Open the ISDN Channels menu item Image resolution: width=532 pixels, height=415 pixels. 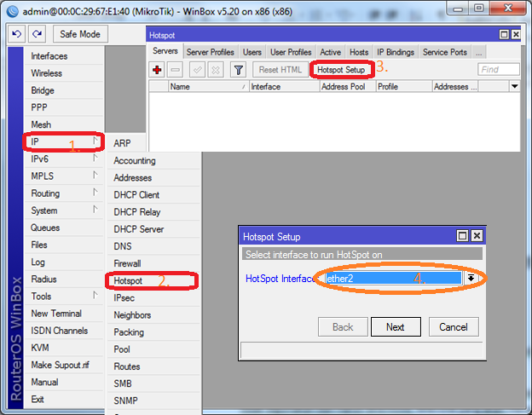click(64, 331)
